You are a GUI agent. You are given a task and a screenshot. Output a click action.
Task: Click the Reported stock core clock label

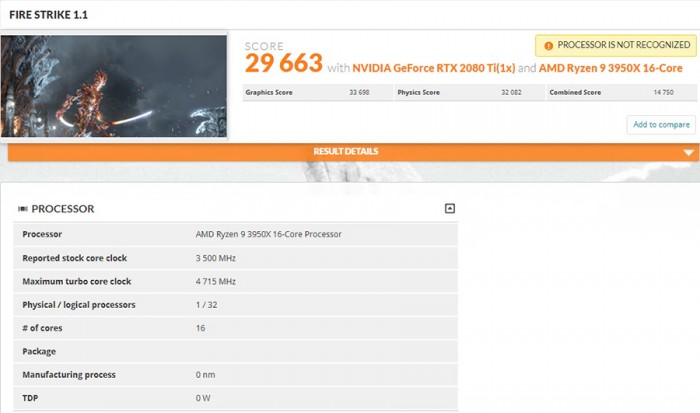75,258
